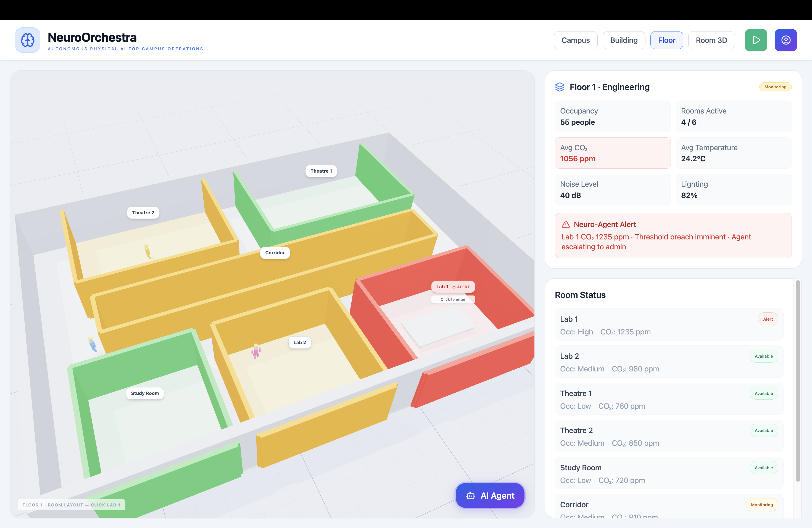Click the Neuro-Agent Alert warning triangle icon
This screenshot has width=812, height=528.
566,224
